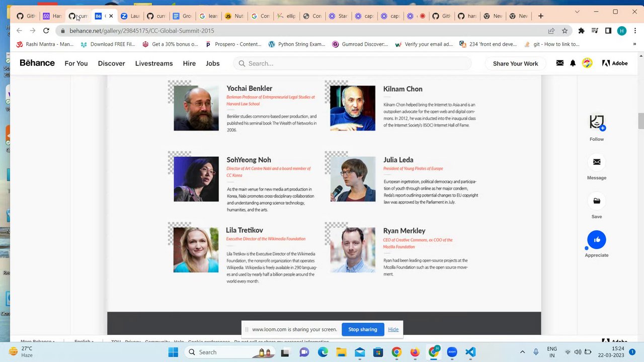Hide the Loom screen sharing bar
This screenshot has width=644, height=362.
click(x=393, y=329)
